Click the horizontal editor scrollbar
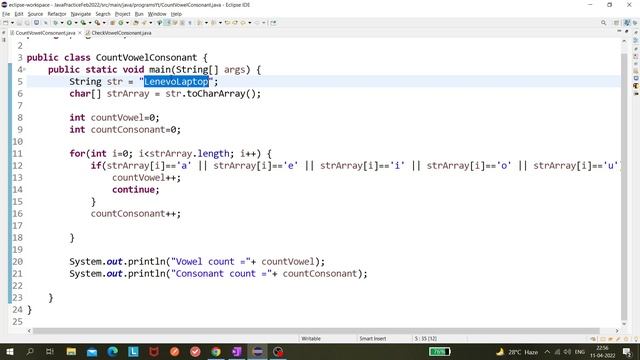 tap(316, 331)
